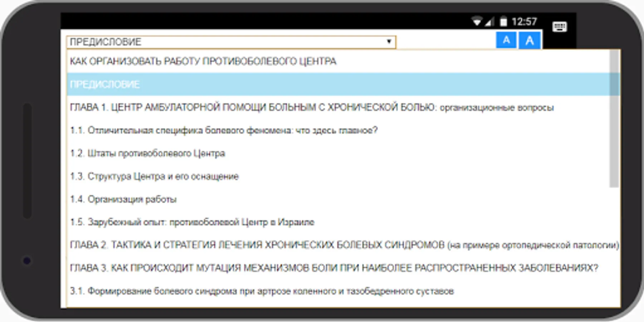644x322 pixels.
Task: Pick section 1.1 Отличительная специфика болевого феномена
Action: coord(338,130)
